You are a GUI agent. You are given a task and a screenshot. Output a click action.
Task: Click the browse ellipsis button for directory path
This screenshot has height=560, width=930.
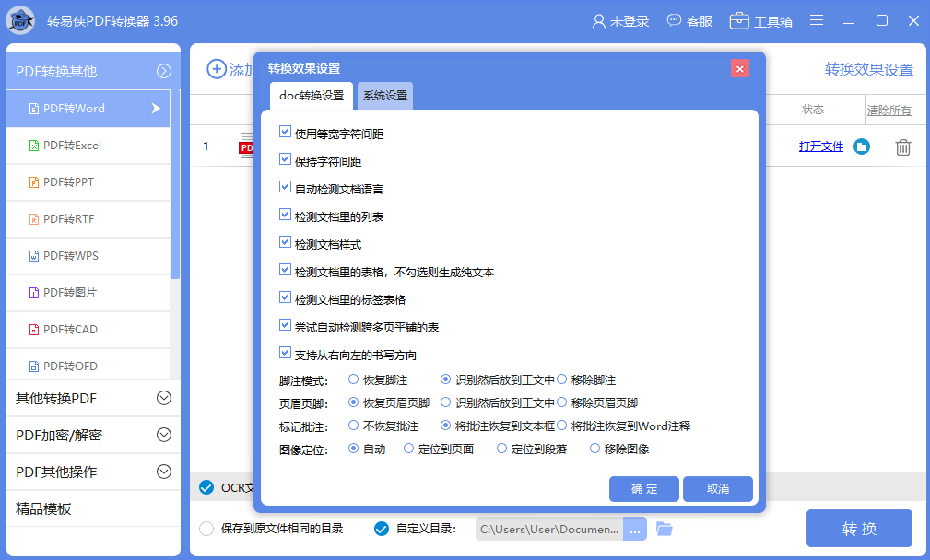(x=635, y=529)
